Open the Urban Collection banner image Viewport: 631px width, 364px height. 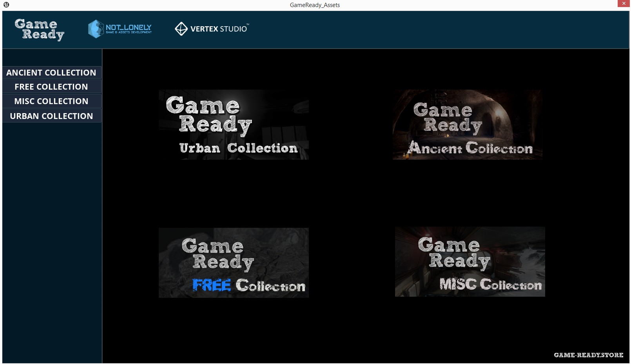233,124
